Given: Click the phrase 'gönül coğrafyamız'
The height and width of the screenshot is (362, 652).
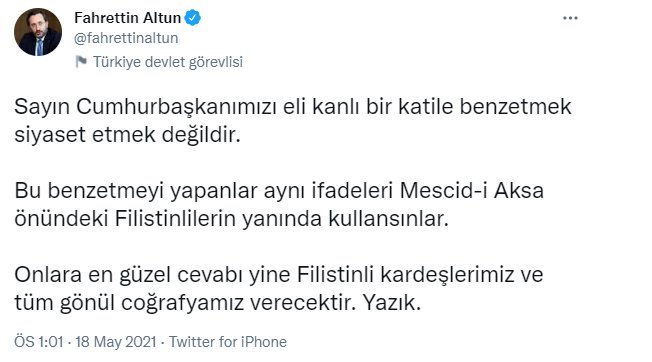Looking at the screenshot, I should (x=152, y=303).
